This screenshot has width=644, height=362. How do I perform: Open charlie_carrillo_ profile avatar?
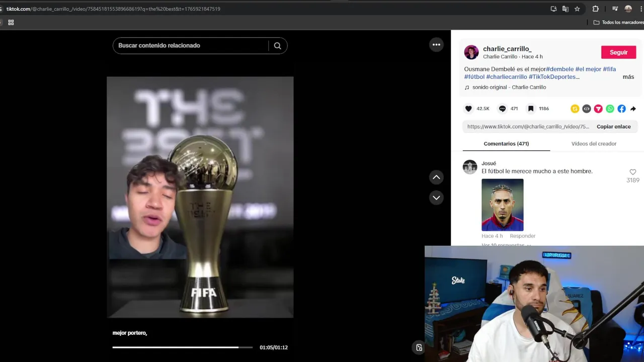471,52
